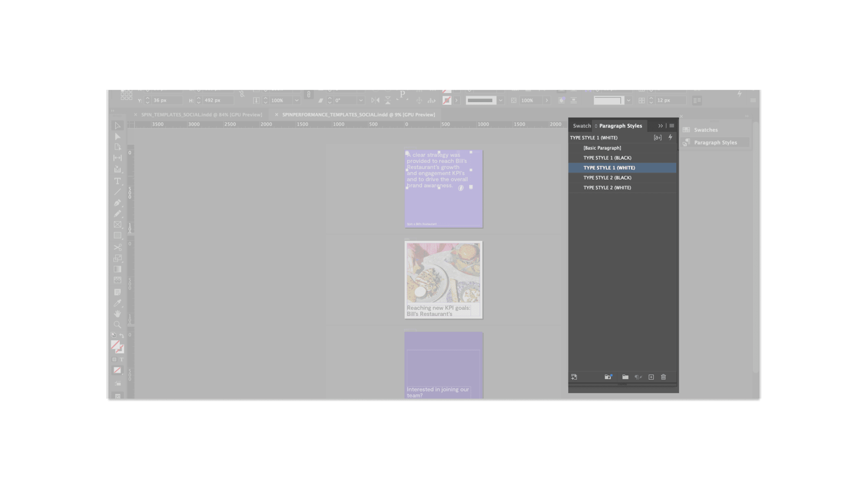Select purple page with strategy text
Screen dimensions: 868x488
coord(444,189)
